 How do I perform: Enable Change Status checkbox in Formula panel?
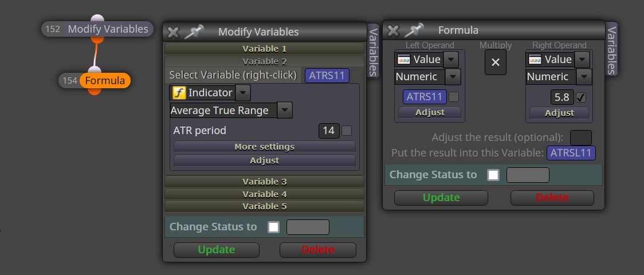coord(493,175)
